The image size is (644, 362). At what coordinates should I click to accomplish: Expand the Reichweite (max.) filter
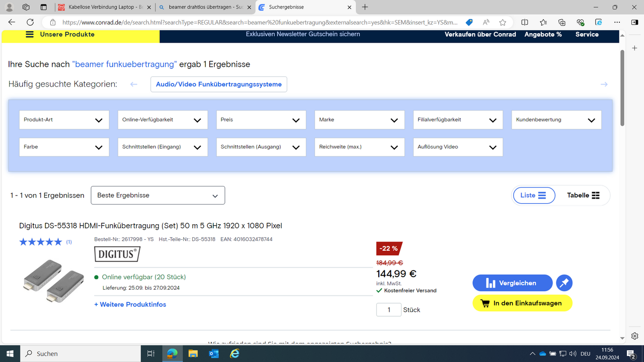tap(359, 147)
